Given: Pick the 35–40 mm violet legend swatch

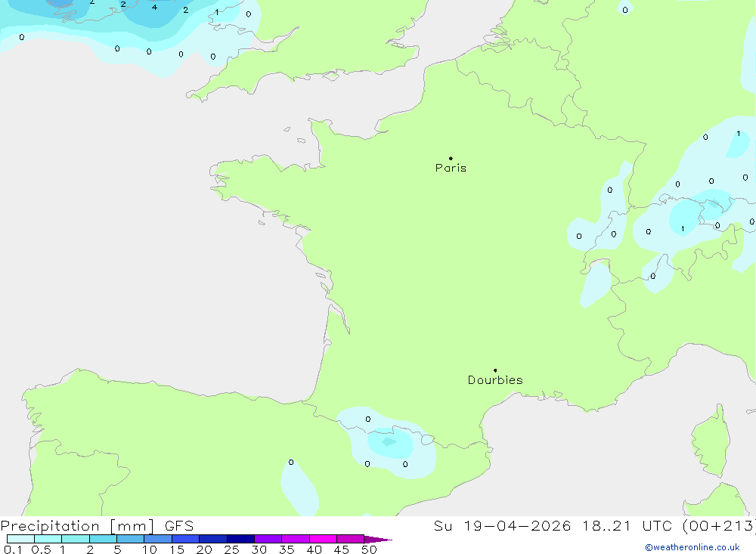Looking at the screenshot, I should pyautogui.click(x=296, y=539).
